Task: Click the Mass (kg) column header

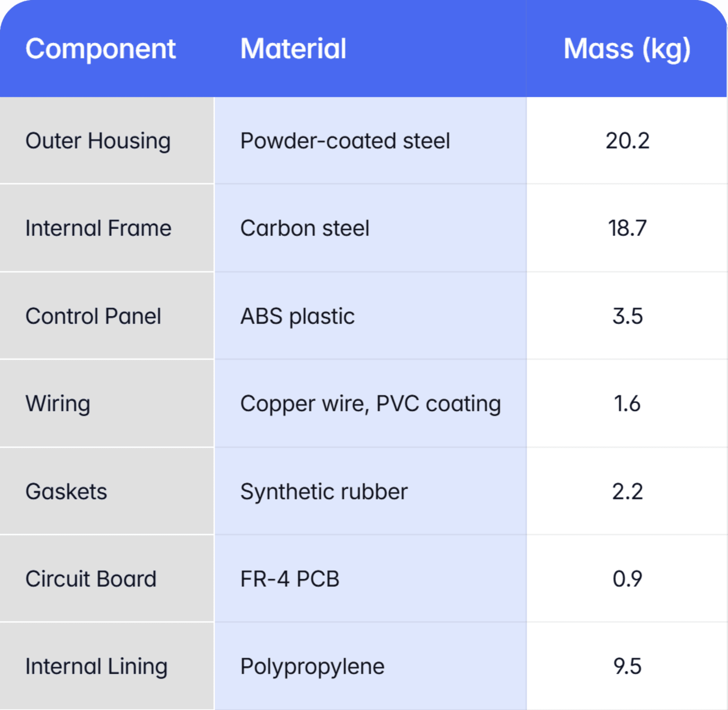Action: click(x=627, y=49)
